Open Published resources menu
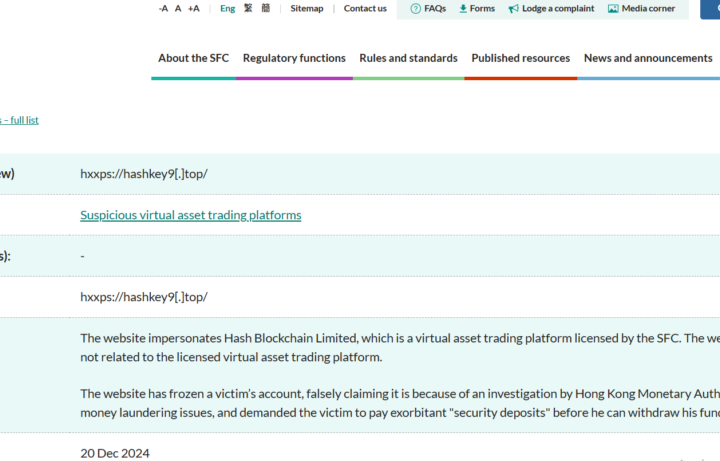Image resolution: width=720 pixels, height=461 pixels. coord(521,58)
